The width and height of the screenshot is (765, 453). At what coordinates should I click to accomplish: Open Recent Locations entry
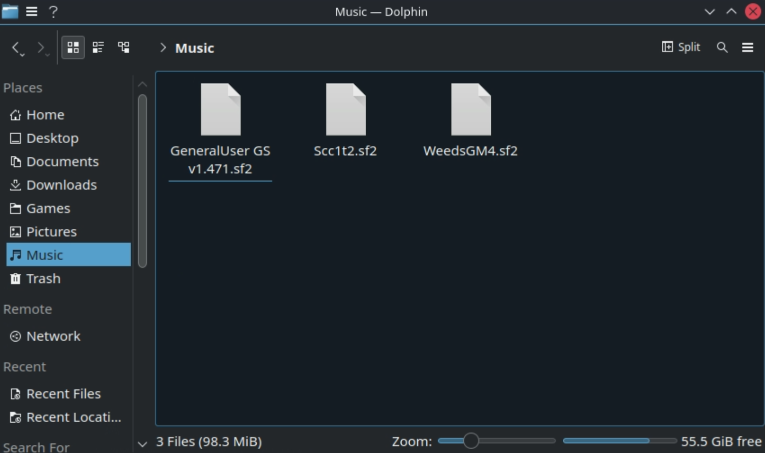tap(68, 417)
